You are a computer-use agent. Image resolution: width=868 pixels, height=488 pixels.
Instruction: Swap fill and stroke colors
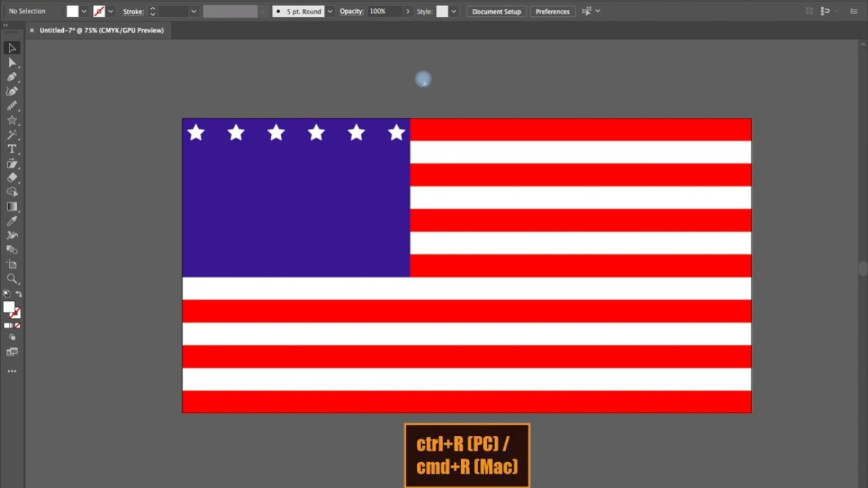click(x=18, y=294)
